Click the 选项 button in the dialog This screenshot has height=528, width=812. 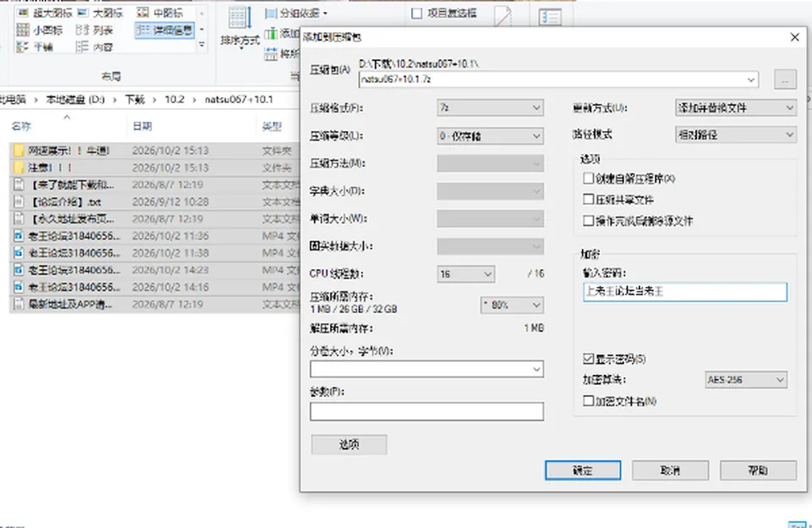(349, 444)
